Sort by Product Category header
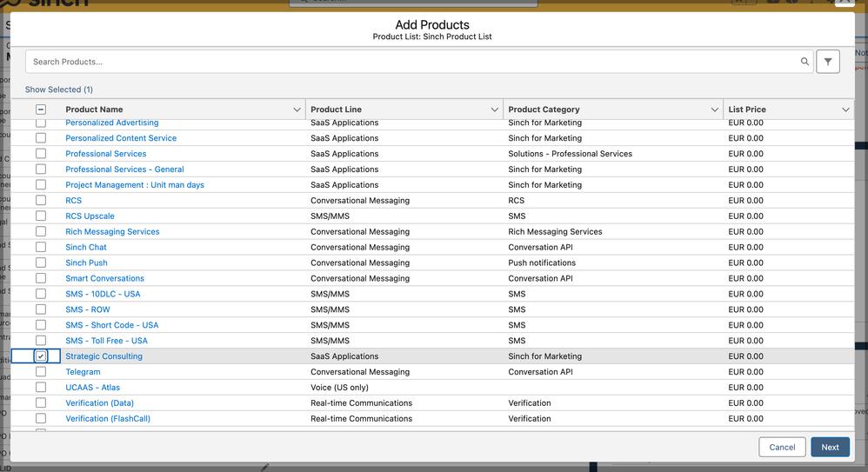Viewport: 868px width, 472px height. [544, 110]
